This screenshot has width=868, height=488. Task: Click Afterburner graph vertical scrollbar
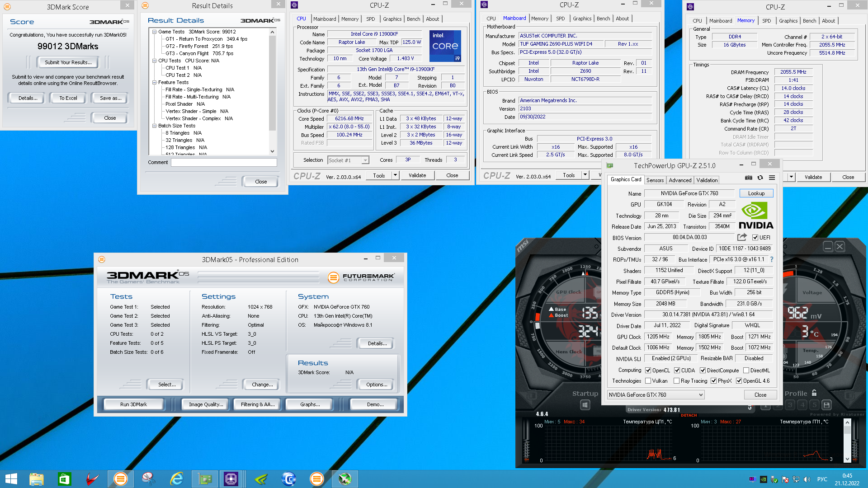click(847, 441)
